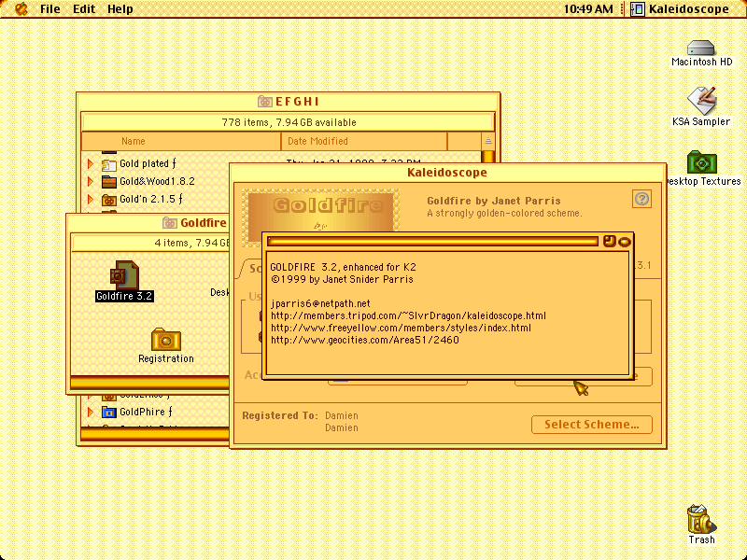This screenshot has height=560, width=747.
Task: Open the Edit menu
Action: click(84, 9)
